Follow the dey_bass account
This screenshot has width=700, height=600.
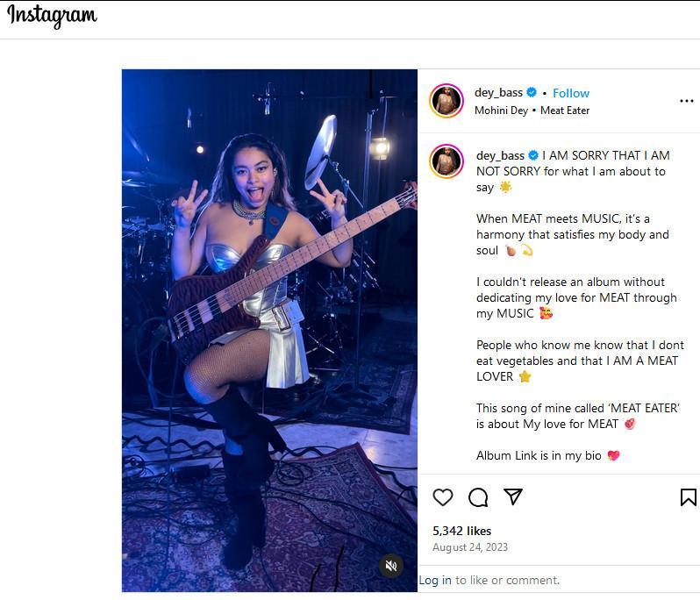click(x=571, y=93)
